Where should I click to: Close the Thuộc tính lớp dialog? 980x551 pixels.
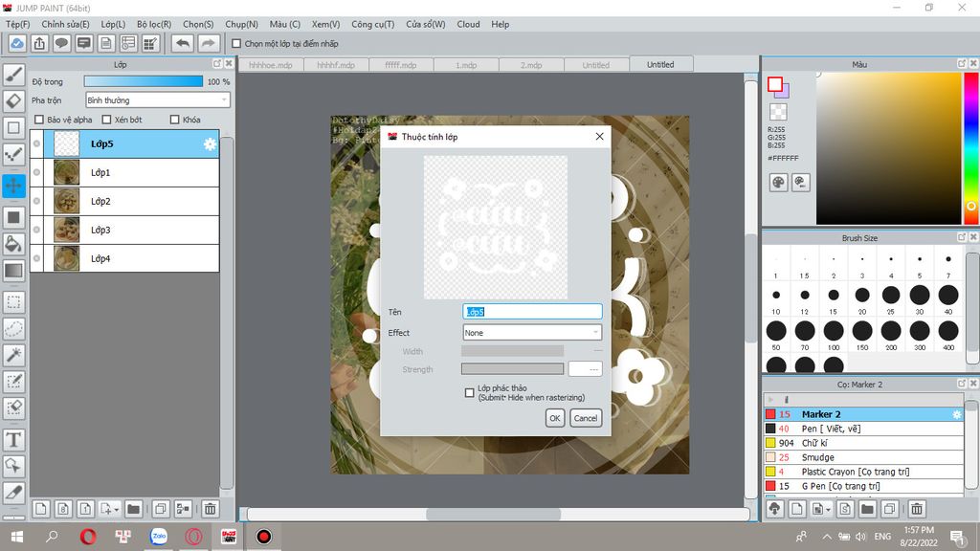click(599, 136)
